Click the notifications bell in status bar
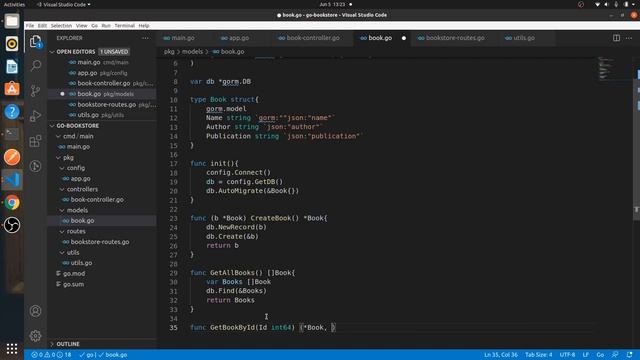Screen dimensions: 640x360 (629, 355)
